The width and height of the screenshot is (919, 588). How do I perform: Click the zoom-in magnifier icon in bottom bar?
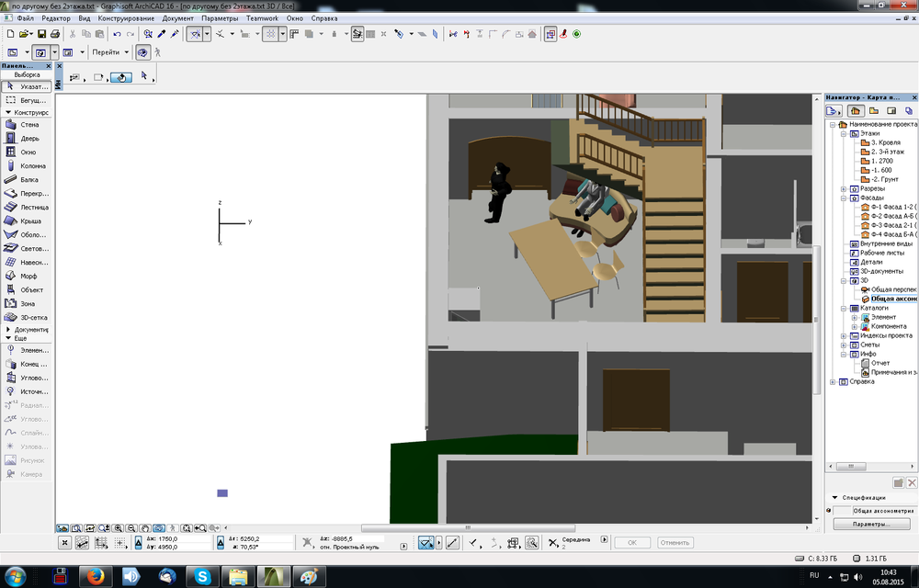pyautogui.click(x=118, y=528)
